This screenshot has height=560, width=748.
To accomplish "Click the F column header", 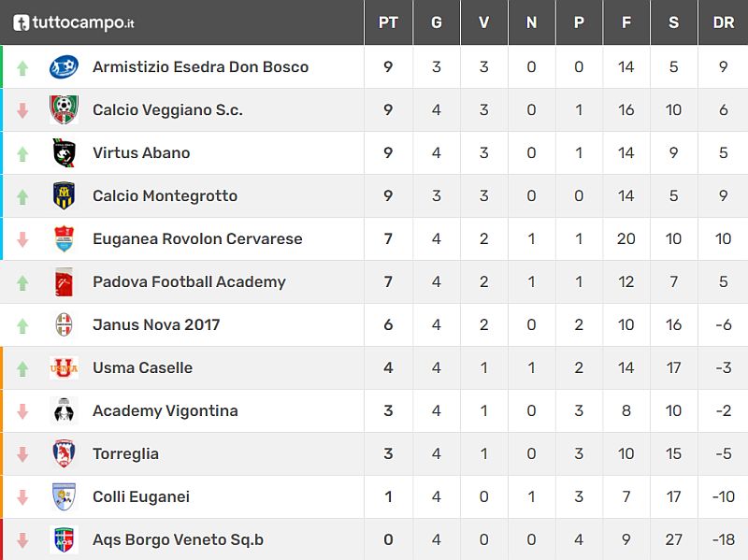I will 626,22.
